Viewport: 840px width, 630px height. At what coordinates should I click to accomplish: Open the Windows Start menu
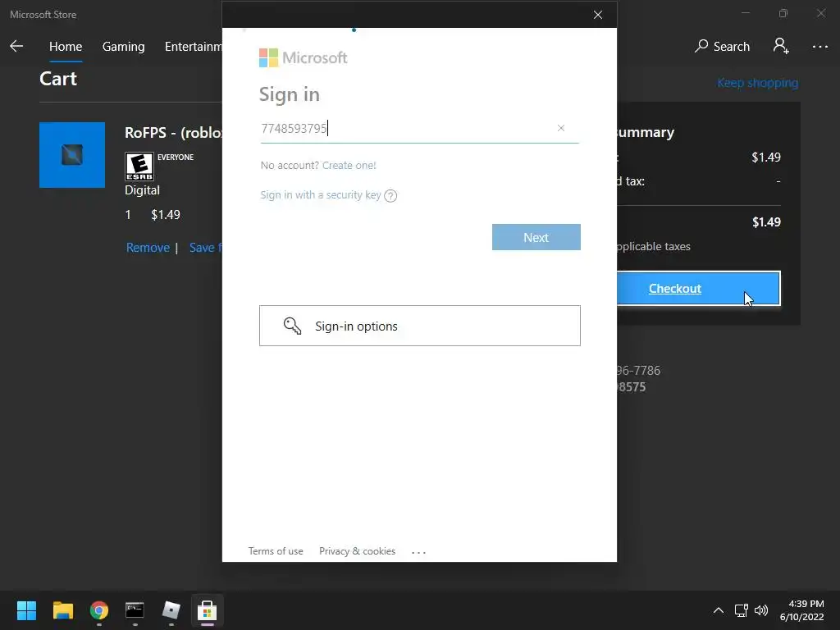click(26, 610)
